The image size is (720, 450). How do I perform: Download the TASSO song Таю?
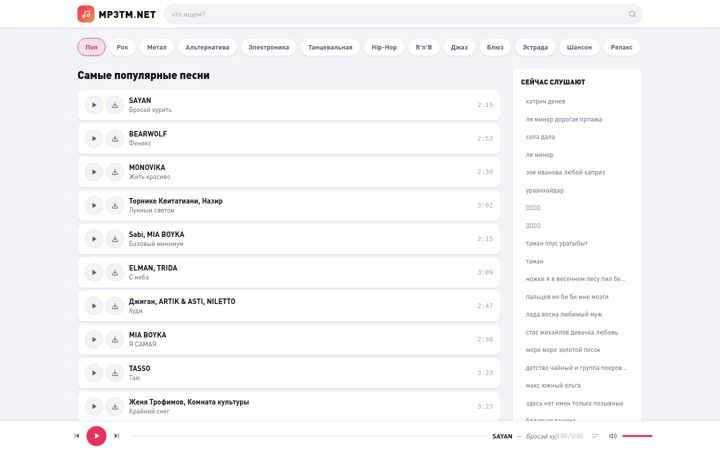[x=115, y=373]
